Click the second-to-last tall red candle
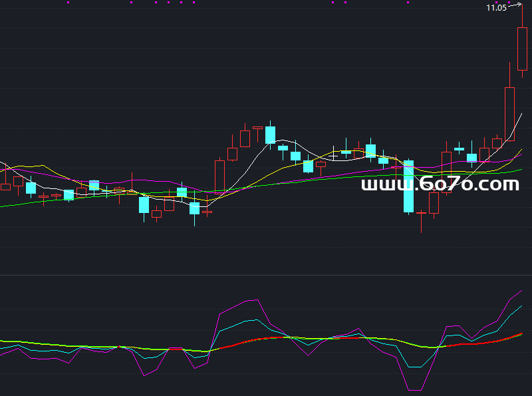The height and width of the screenshot is (396, 532). coord(509,113)
